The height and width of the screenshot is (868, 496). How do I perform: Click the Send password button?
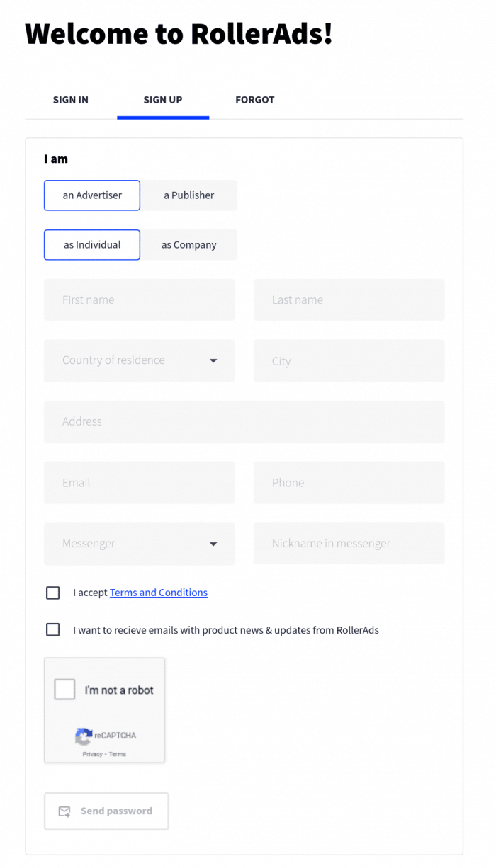coord(106,811)
